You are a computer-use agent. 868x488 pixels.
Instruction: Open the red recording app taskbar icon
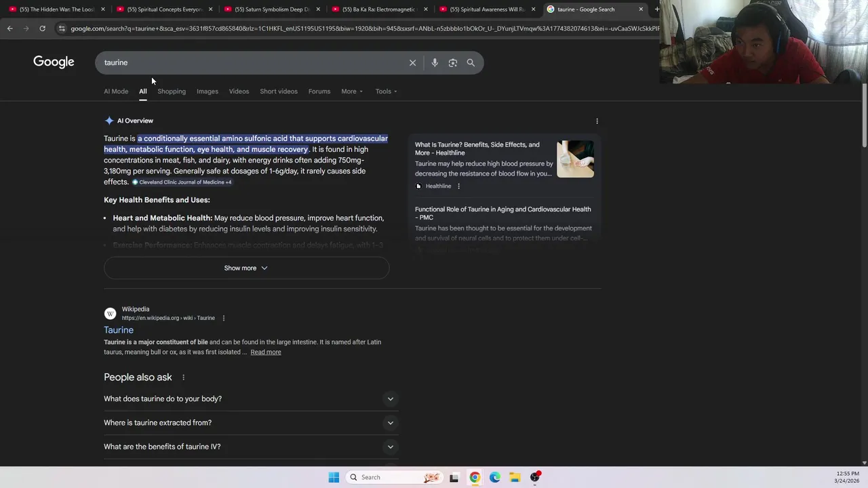click(535, 477)
